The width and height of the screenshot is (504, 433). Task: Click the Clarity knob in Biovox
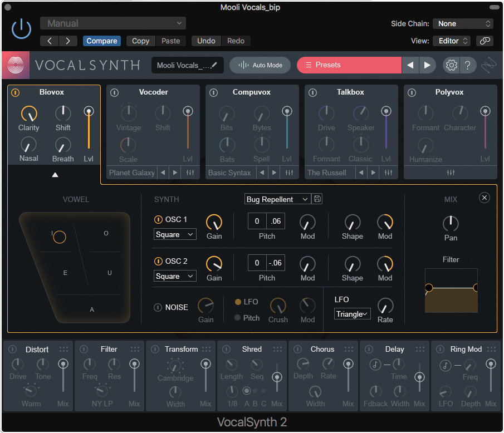pos(29,114)
